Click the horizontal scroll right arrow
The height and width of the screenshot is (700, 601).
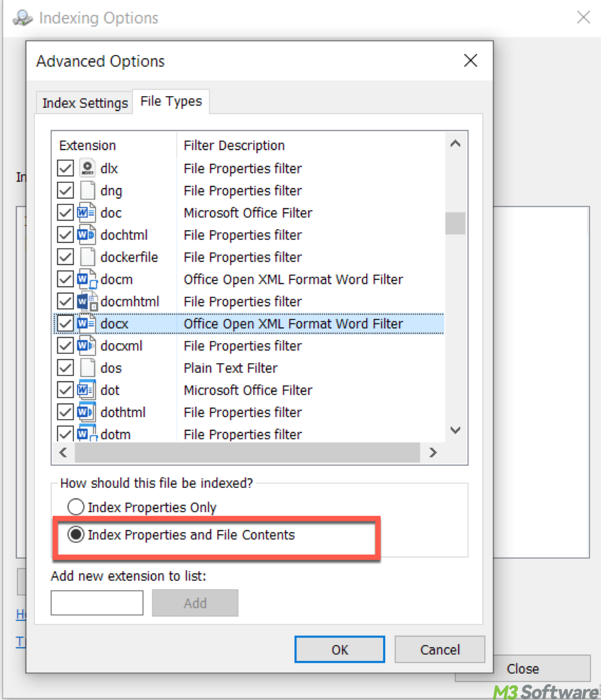[x=433, y=452]
